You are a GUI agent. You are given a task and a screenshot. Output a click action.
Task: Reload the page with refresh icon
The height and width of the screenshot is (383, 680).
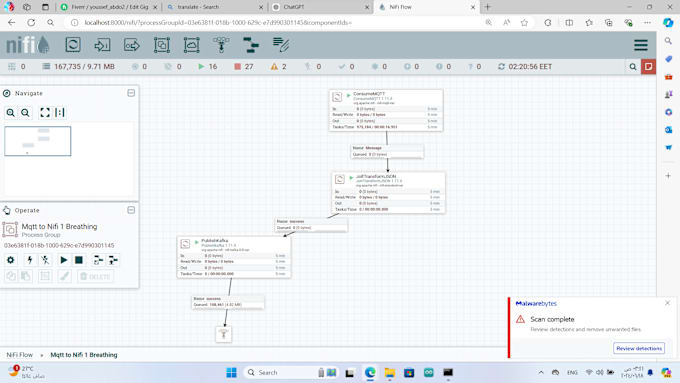31,23
